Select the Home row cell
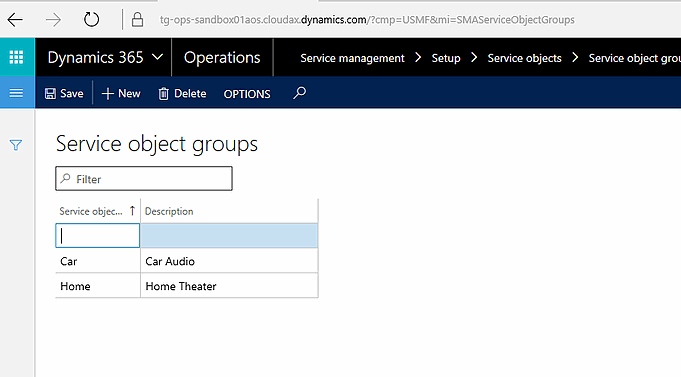The image size is (681, 377). 98,286
